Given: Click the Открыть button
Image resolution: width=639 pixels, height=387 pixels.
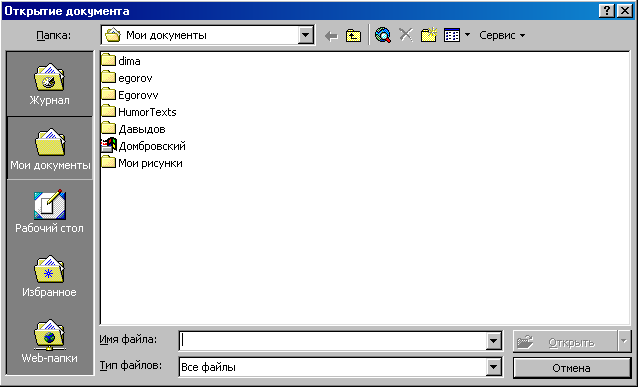Looking at the screenshot, I should 564,341.
